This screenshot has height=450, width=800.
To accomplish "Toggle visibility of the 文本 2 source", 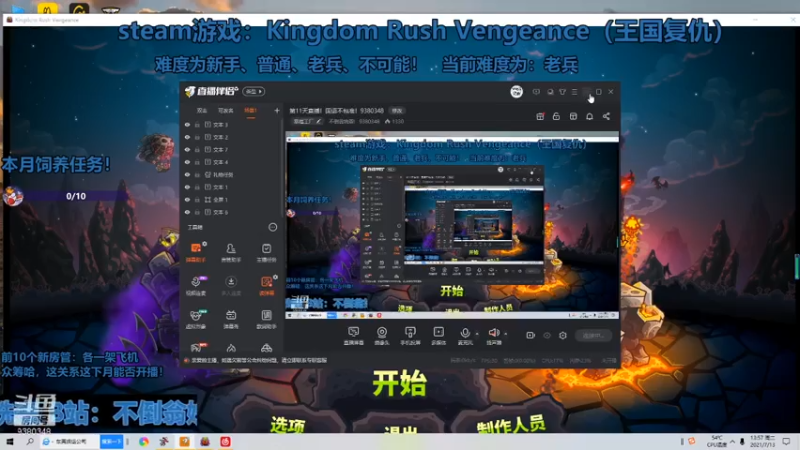I will (187, 137).
